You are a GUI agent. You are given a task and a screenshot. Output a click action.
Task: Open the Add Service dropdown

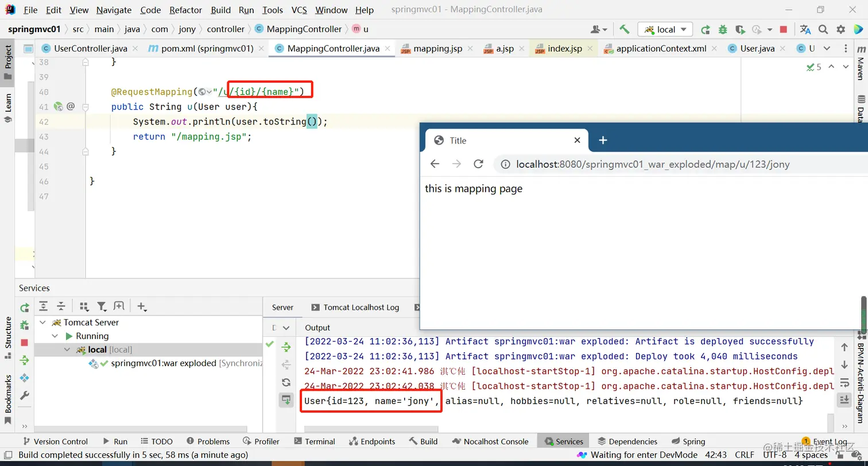coord(142,306)
